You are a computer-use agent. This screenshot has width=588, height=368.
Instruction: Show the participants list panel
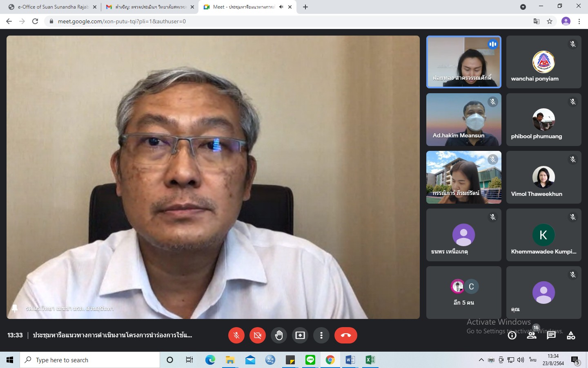point(532,335)
